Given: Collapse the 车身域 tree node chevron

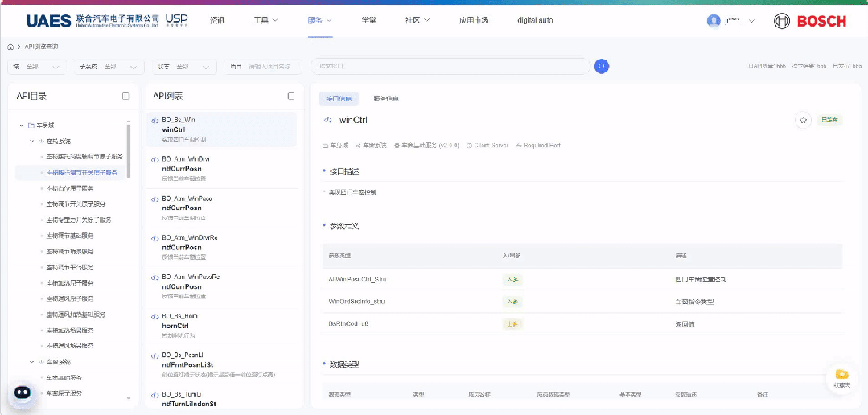Looking at the screenshot, I should click(x=22, y=125).
